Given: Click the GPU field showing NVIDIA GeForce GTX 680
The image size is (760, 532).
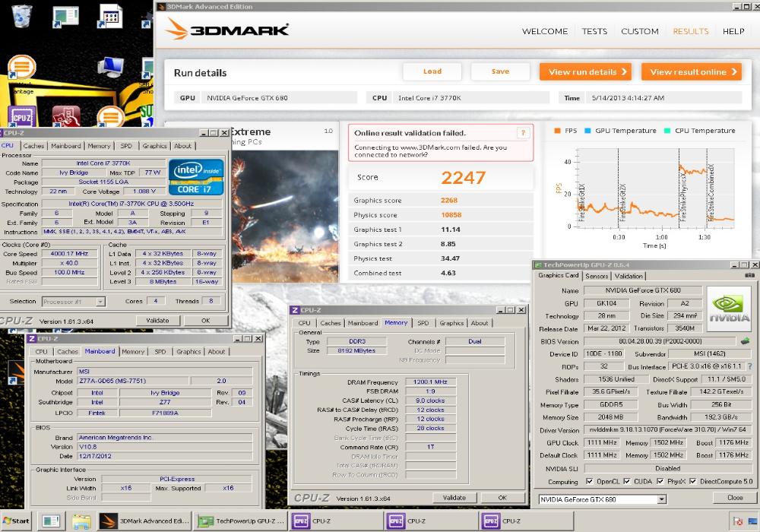Looking at the screenshot, I should (279, 97).
